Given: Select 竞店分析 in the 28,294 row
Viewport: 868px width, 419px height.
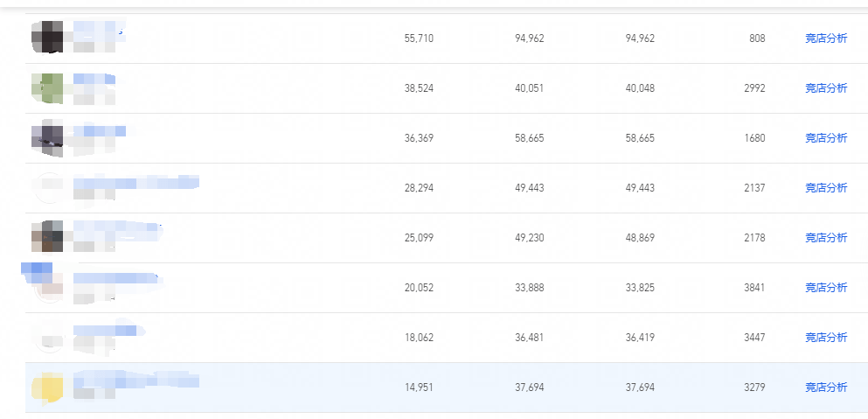Looking at the screenshot, I should pos(826,188).
